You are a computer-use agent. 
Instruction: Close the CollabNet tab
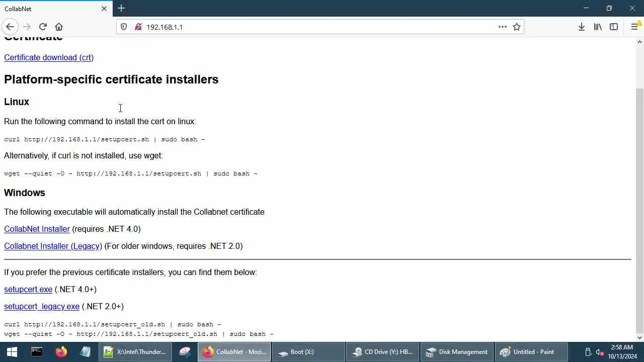pyautogui.click(x=104, y=9)
